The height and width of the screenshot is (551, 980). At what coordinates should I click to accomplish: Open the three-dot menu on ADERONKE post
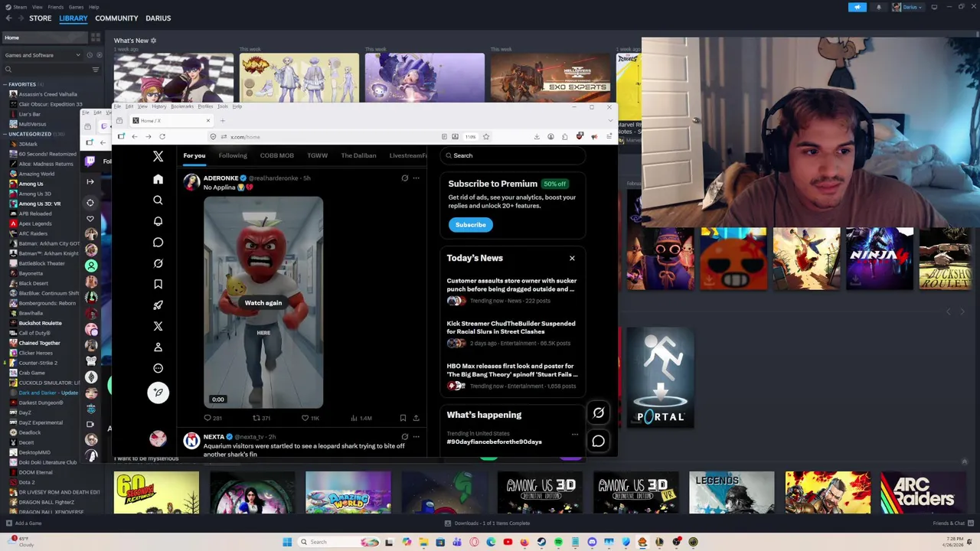pos(416,178)
